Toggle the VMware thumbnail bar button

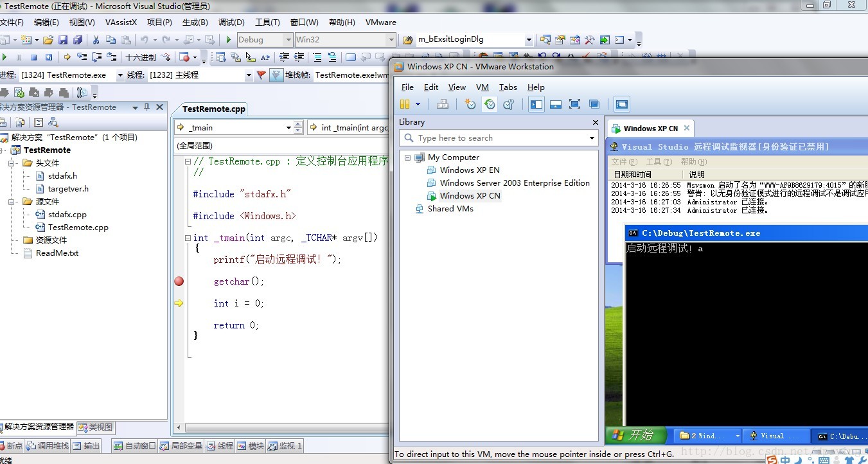pyautogui.click(x=556, y=104)
